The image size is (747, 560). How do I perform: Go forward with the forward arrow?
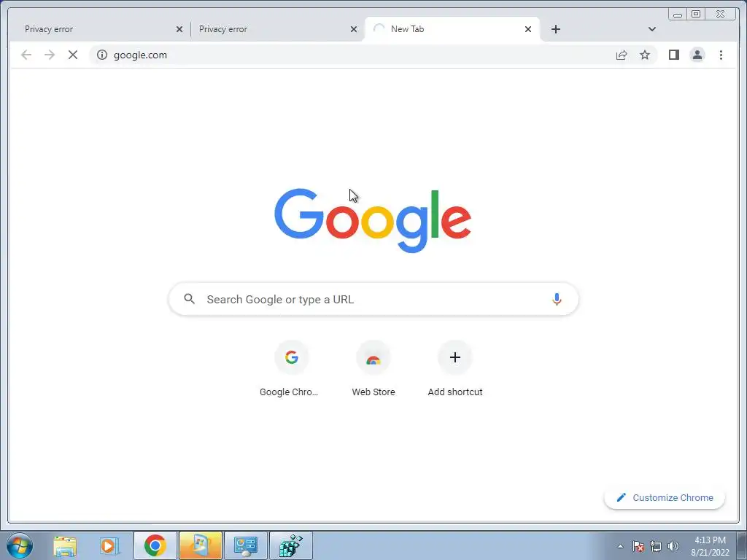pyautogui.click(x=50, y=55)
